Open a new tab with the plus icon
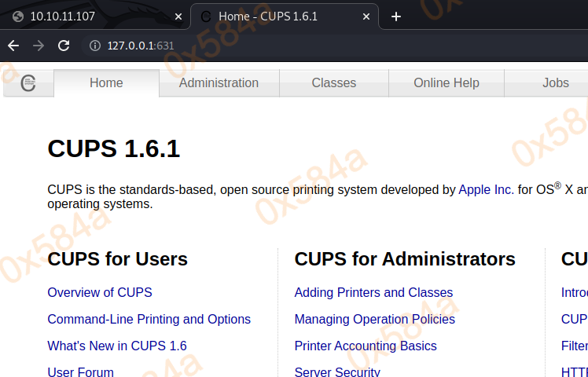The width and height of the screenshot is (588, 377). [x=396, y=16]
